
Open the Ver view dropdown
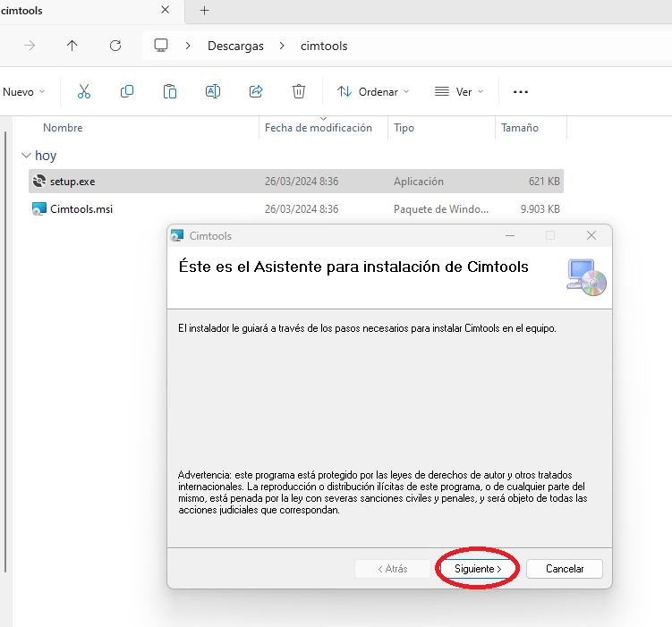[x=459, y=91]
